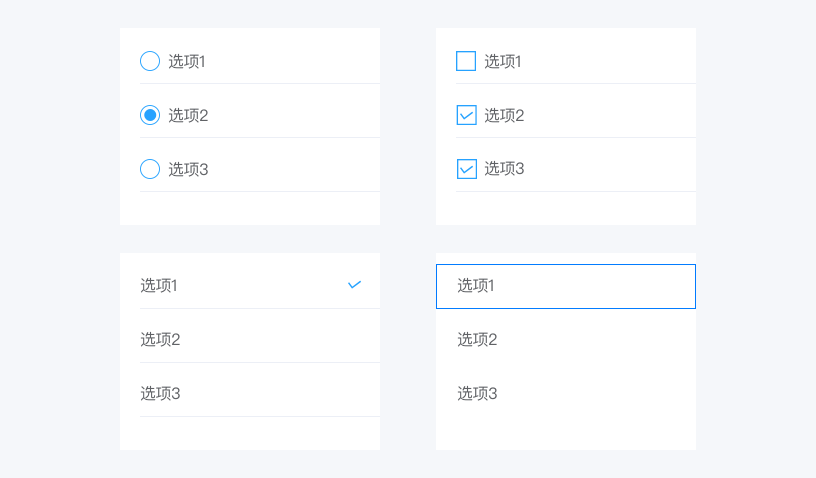This screenshot has height=478, width=816.
Task: Uncheck the ticked 选项2 checkbox
Action: tap(466, 115)
